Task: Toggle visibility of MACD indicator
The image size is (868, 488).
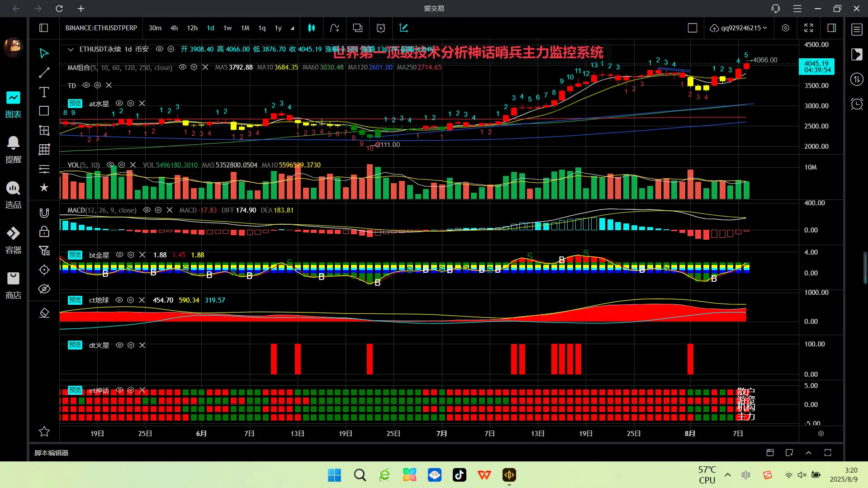Action: tap(147, 210)
